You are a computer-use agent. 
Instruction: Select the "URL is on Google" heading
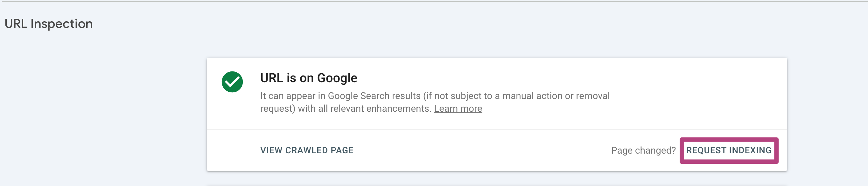[x=308, y=78]
